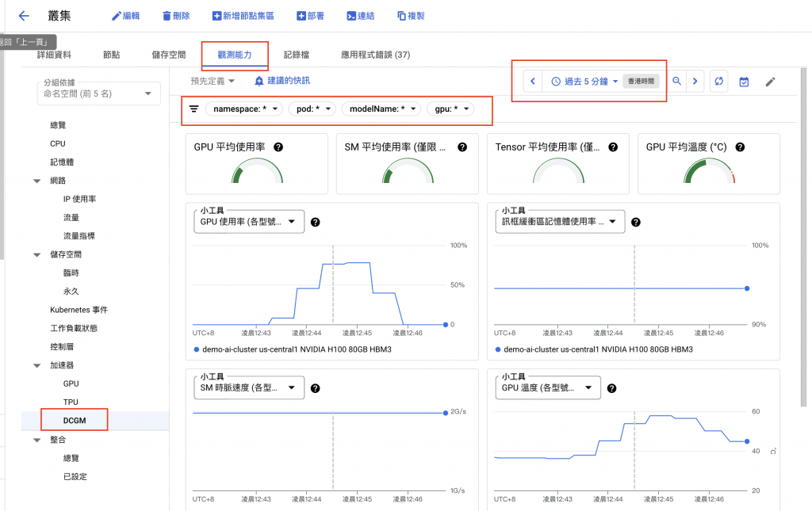Viewport: 812px width, 511px height.
Task: Open the namespace filter chip
Action: [x=244, y=109]
